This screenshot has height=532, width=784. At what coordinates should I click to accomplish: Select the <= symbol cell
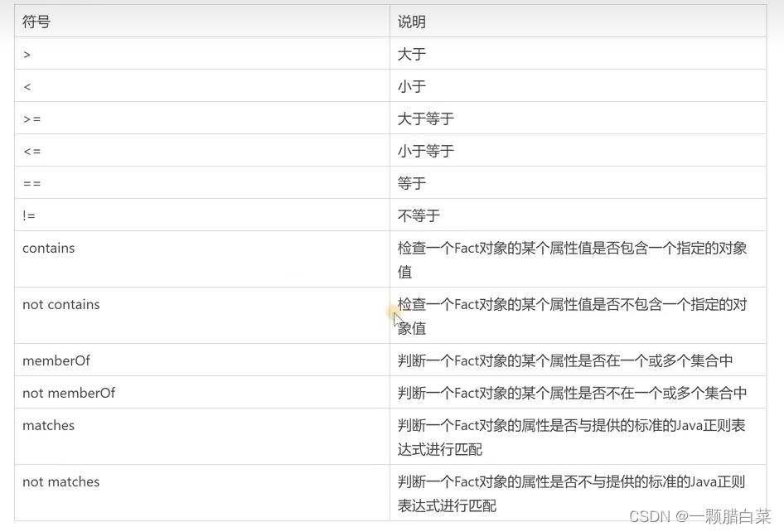coord(202,151)
